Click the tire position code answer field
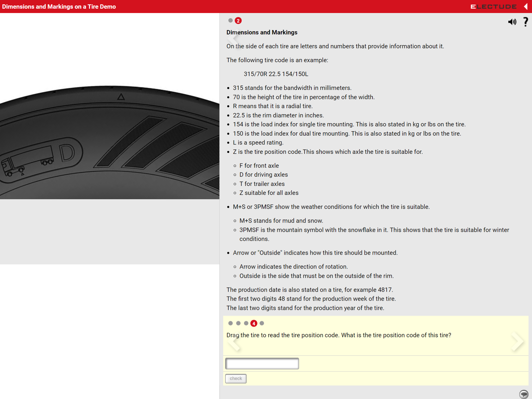The height and width of the screenshot is (399, 532). tap(262, 363)
